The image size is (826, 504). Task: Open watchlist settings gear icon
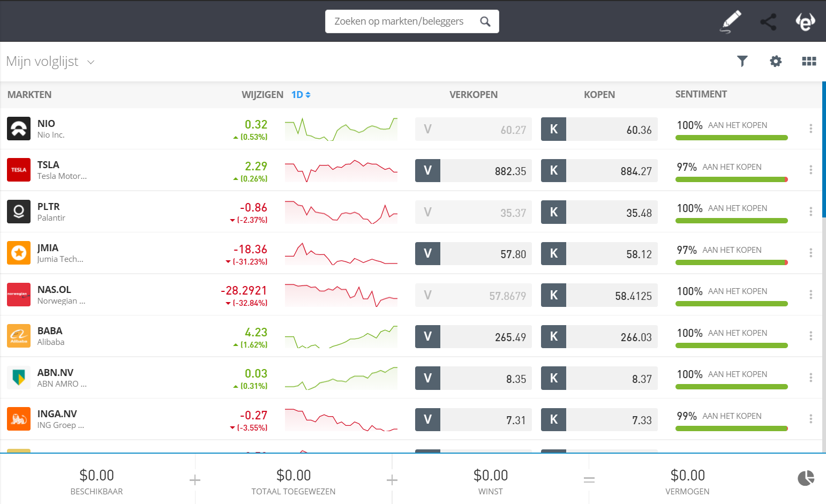(x=776, y=61)
